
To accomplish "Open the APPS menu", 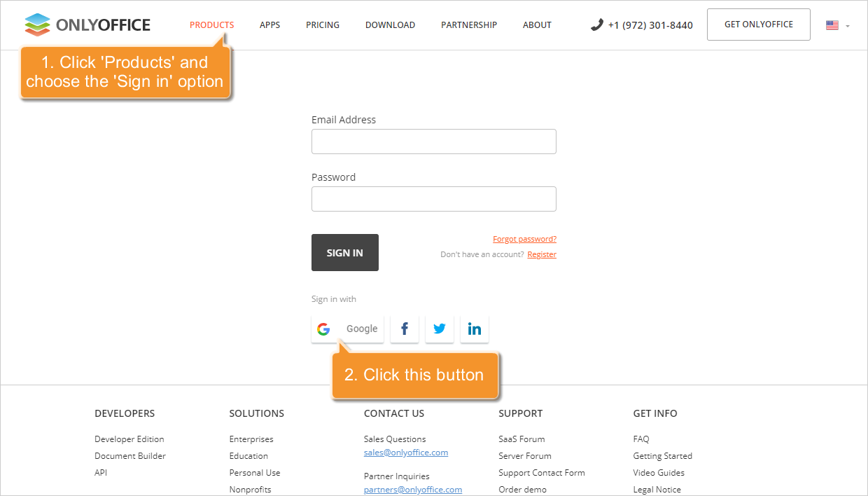I will [269, 25].
